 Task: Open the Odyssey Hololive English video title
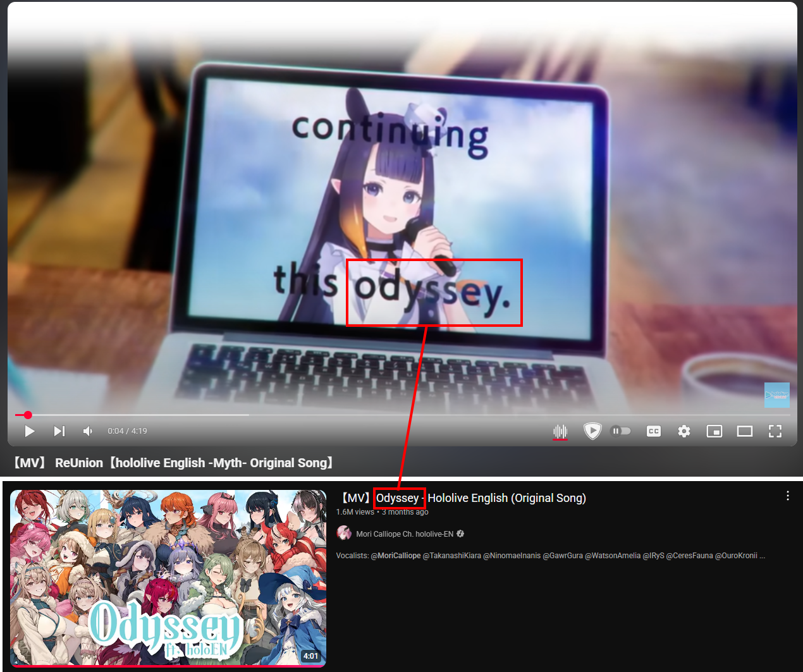coord(463,498)
